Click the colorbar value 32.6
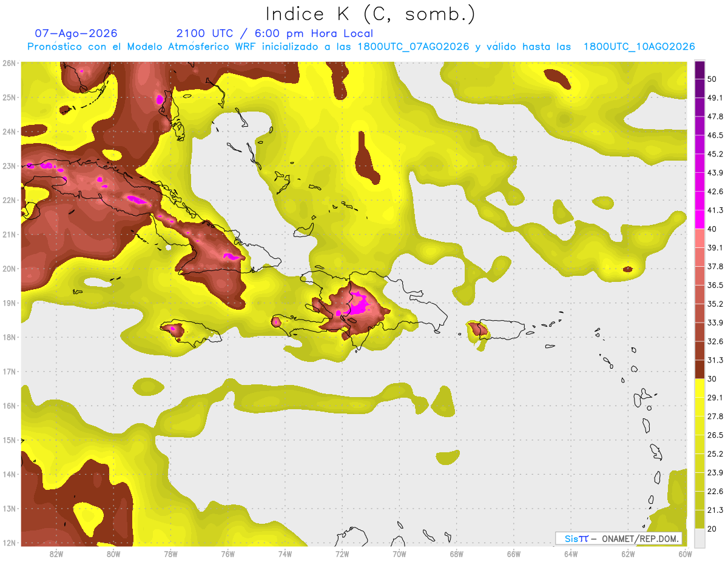The height and width of the screenshot is (562, 728). tap(715, 341)
